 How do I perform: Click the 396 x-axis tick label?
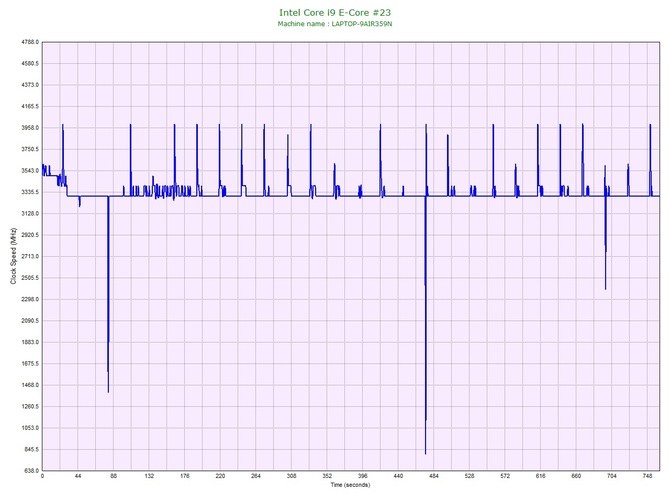click(x=363, y=476)
